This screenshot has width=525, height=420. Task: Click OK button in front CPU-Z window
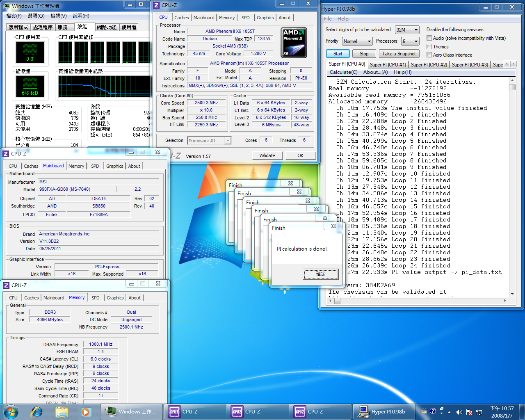tap(300, 155)
